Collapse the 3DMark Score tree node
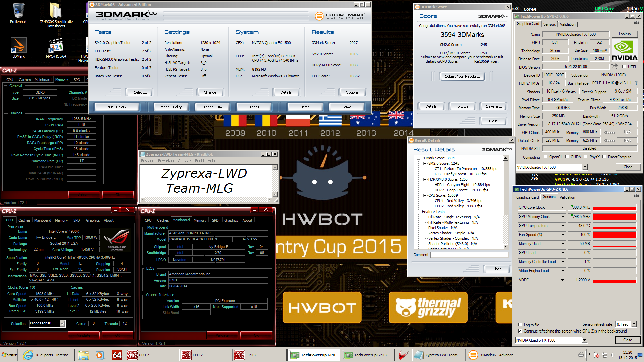This screenshot has width=644, height=362. [418, 158]
